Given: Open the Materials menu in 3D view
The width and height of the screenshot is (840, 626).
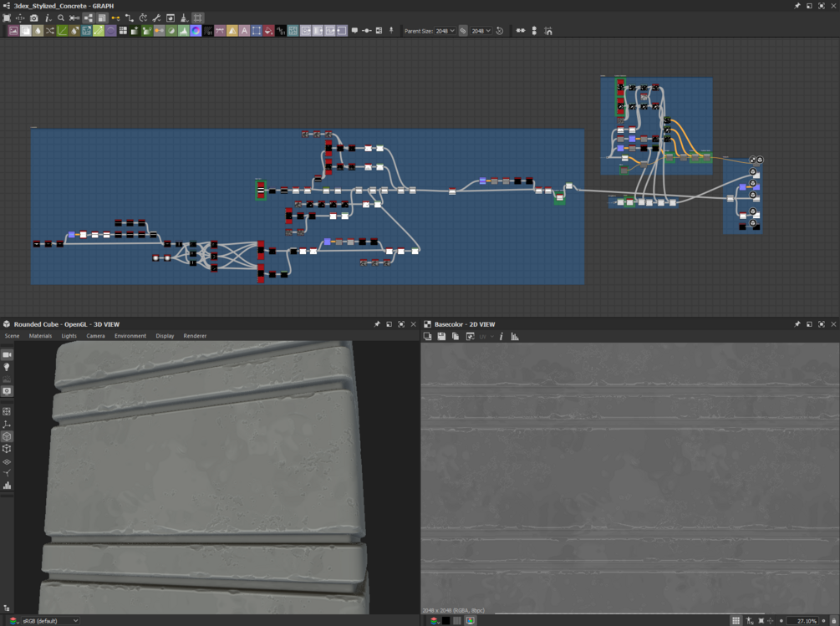Looking at the screenshot, I should (x=40, y=336).
